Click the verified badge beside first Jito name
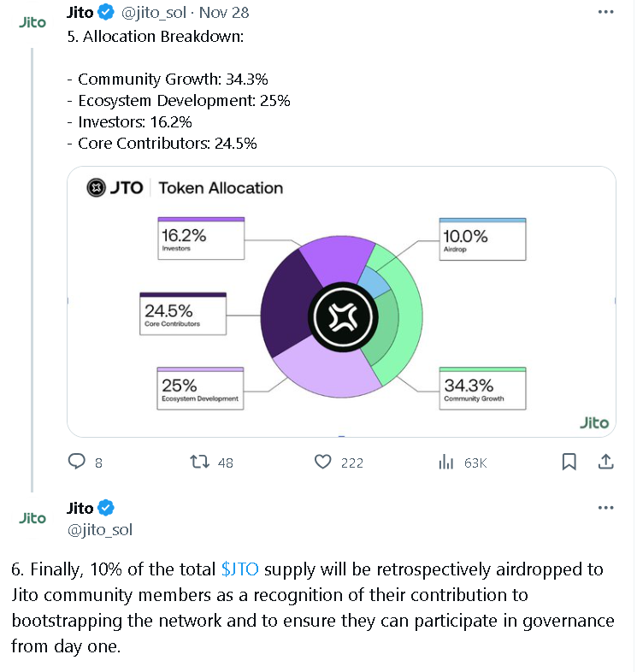Viewport: 637px width, 672px height. click(x=106, y=12)
